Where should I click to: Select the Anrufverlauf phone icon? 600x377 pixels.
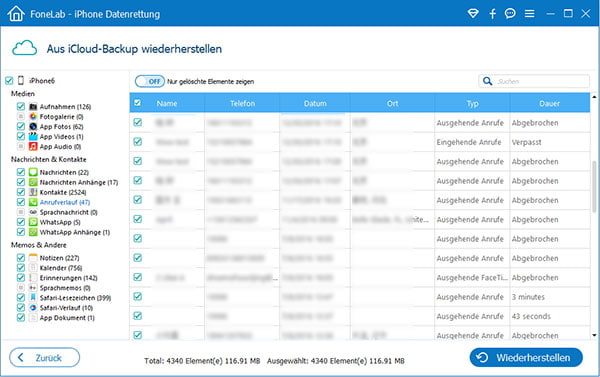pos(33,202)
